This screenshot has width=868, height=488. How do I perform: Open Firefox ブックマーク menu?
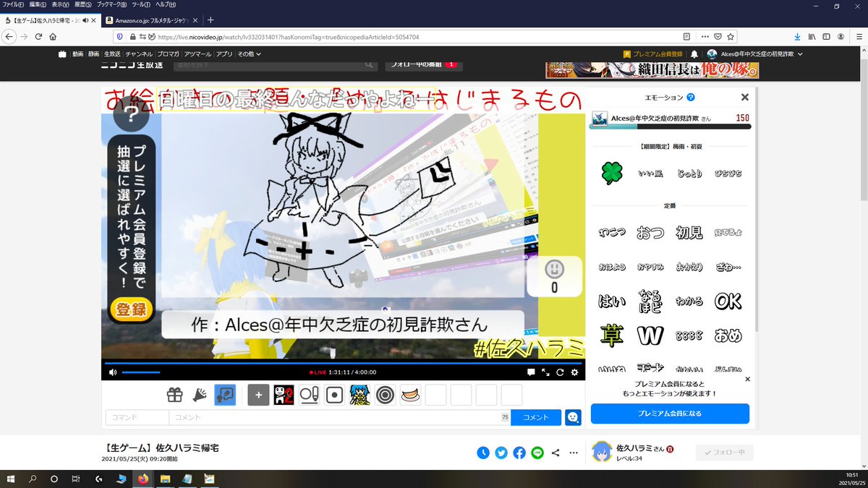[112, 5]
